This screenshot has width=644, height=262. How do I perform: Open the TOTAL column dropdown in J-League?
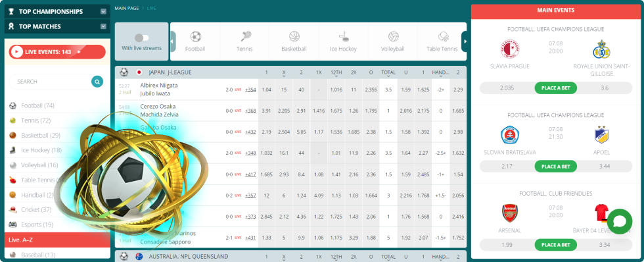(388, 73)
